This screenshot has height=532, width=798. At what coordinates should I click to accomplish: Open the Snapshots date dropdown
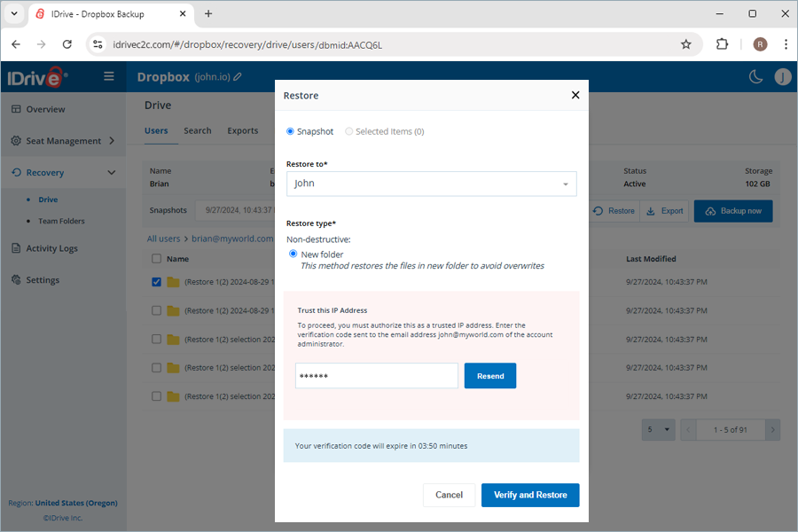pyautogui.click(x=237, y=210)
